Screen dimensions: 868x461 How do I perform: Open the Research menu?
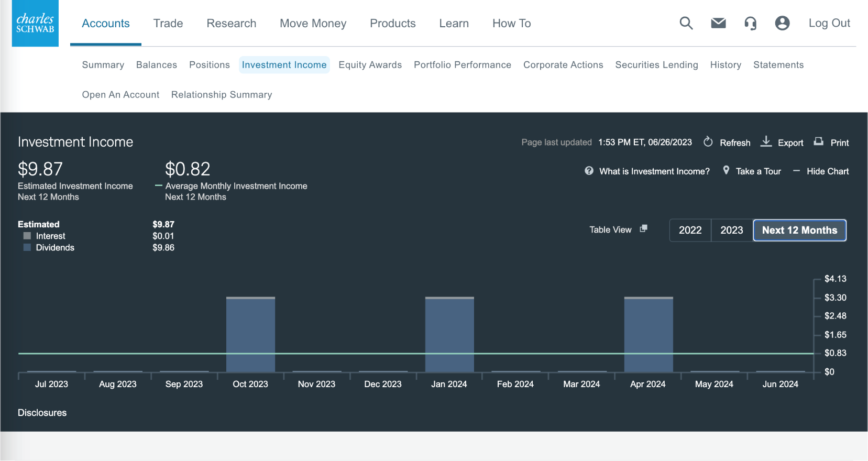(x=232, y=24)
